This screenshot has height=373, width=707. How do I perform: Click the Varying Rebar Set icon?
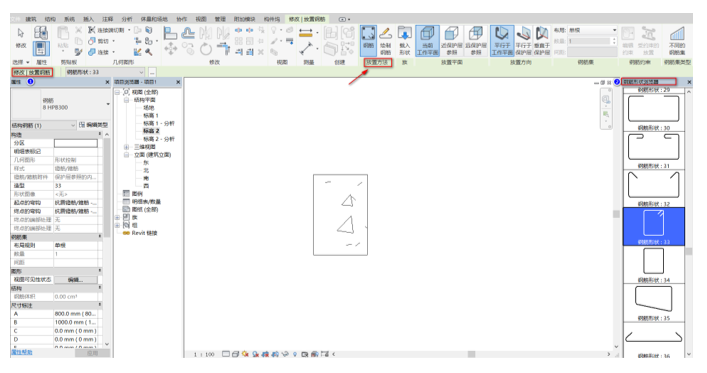coord(677,41)
